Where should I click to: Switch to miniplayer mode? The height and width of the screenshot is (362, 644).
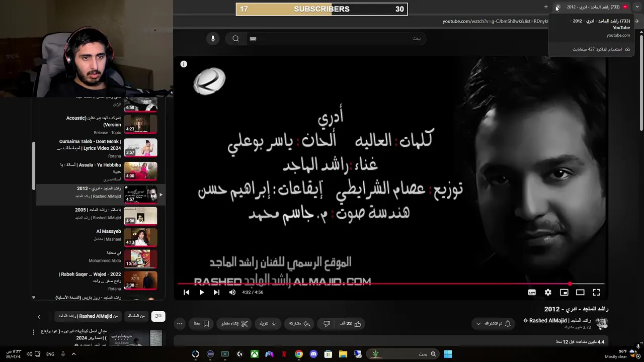[x=564, y=292]
